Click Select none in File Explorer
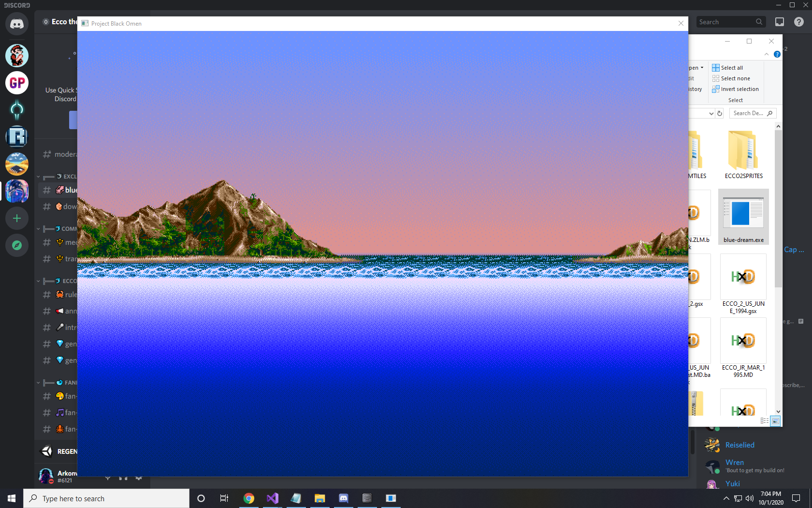This screenshot has height=508, width=812. point(731,78)
